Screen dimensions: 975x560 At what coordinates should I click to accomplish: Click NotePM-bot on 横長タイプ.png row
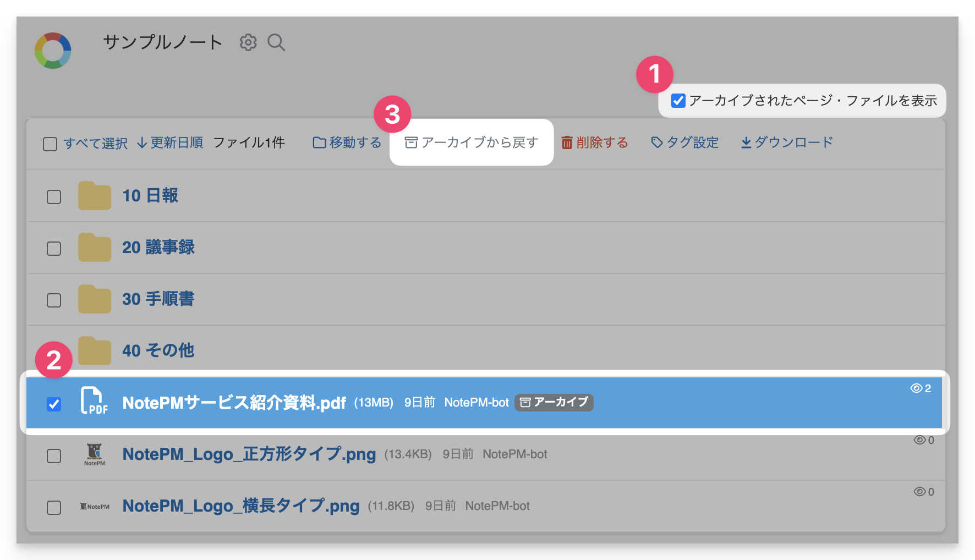pos(497,506)
